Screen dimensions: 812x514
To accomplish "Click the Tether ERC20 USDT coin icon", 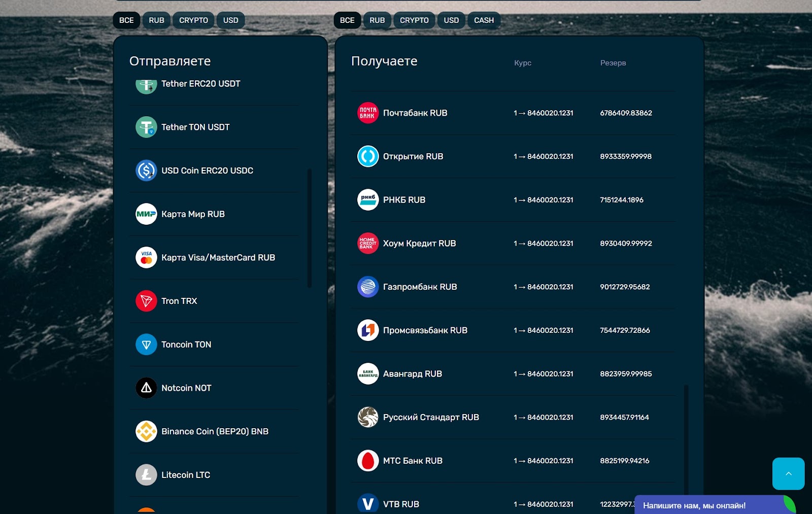I will (146, 86).
